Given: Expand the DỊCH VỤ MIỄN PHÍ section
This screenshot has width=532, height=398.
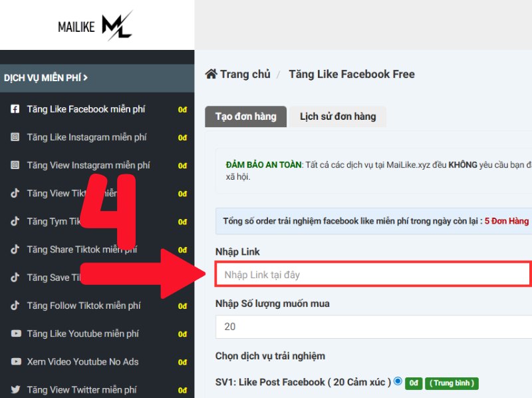Looking at the screenshot, I should point(97,78).
